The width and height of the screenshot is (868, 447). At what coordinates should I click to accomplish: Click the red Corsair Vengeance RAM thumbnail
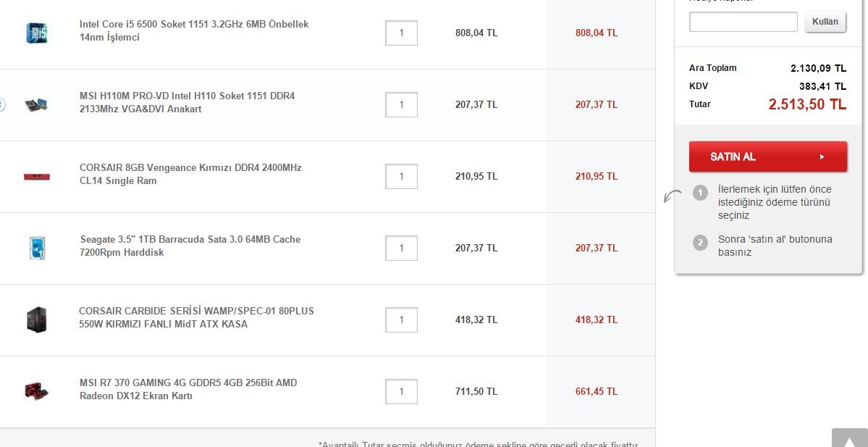(36, 176)
